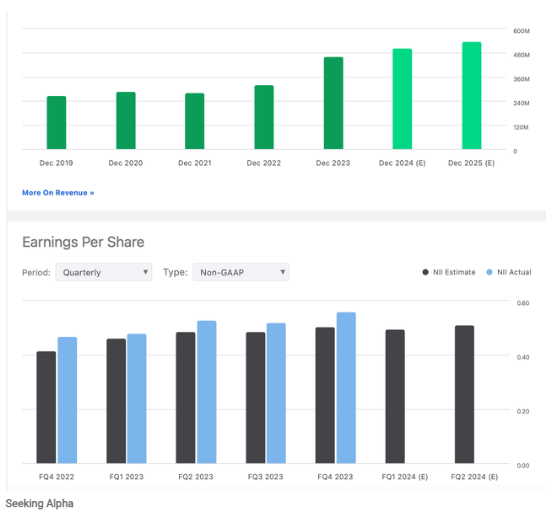Viewport: 554px width, 515px height.
Task: Click the FQ3 2023 actual blue bar
Action: coord(276,393)
